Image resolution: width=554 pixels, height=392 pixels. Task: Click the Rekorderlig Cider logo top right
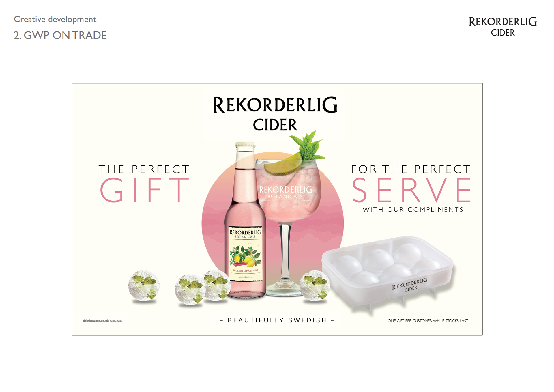503,27
